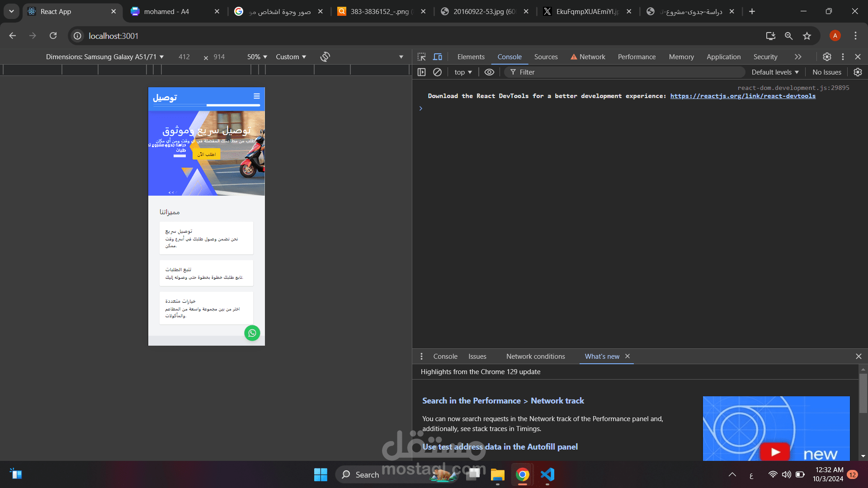
Task: Click the hamburger menu in the mobile preview
Action: pos(257,96)
